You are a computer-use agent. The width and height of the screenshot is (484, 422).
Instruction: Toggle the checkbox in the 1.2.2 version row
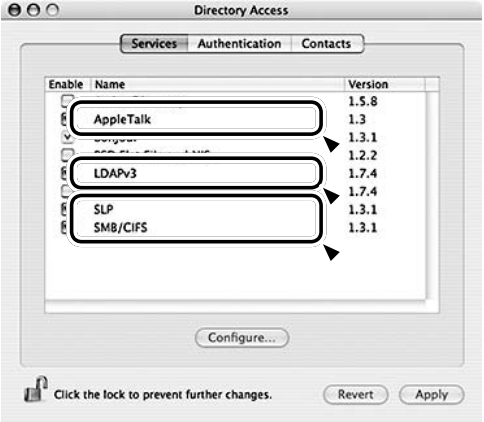pyautogui.click(x=67, y=154)
